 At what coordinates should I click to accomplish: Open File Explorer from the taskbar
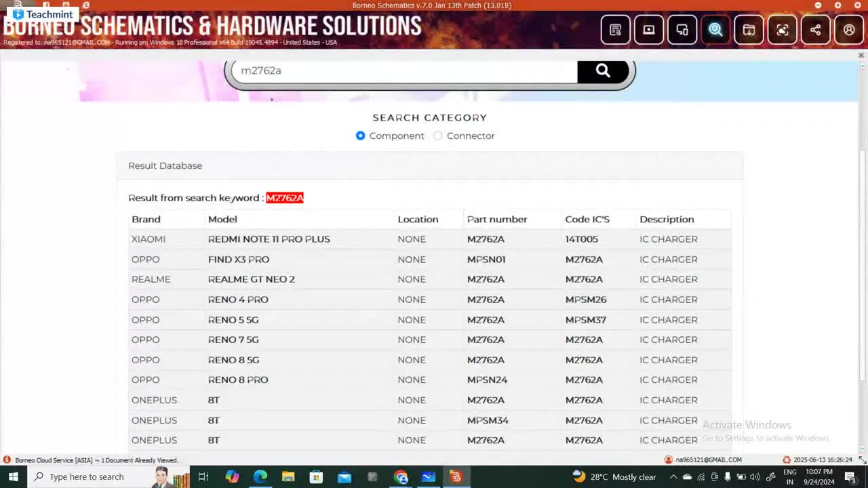point(288,477)
